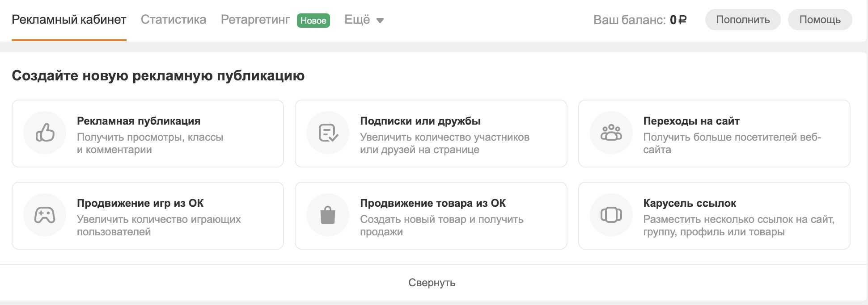
Task: Click the shopping bag icon for Продвижение товара
Action: 328,215
